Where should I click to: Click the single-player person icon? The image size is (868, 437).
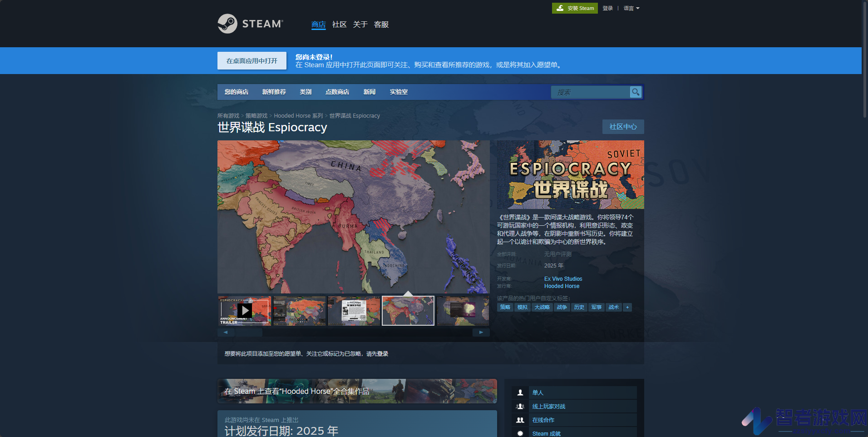pyautogui.click(x=520, y=392)
